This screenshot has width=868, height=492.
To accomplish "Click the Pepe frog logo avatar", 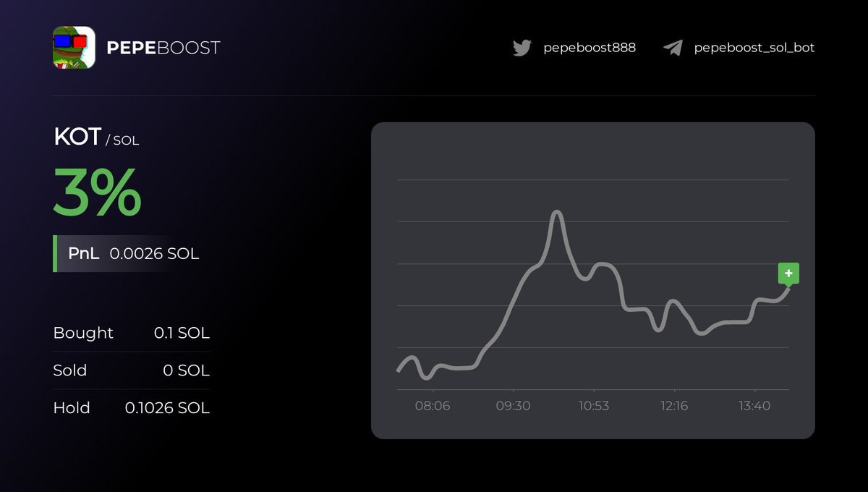I will pos(74,48).
